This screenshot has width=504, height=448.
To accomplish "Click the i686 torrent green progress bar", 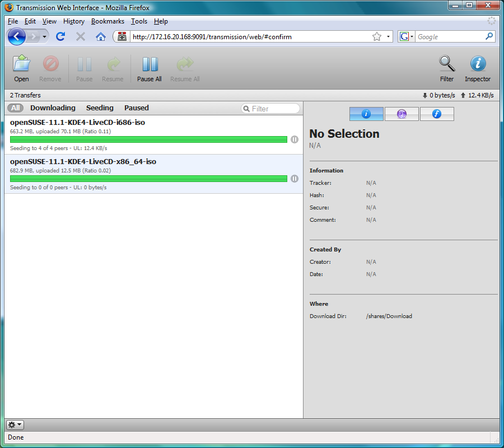I will coord(148,139).
